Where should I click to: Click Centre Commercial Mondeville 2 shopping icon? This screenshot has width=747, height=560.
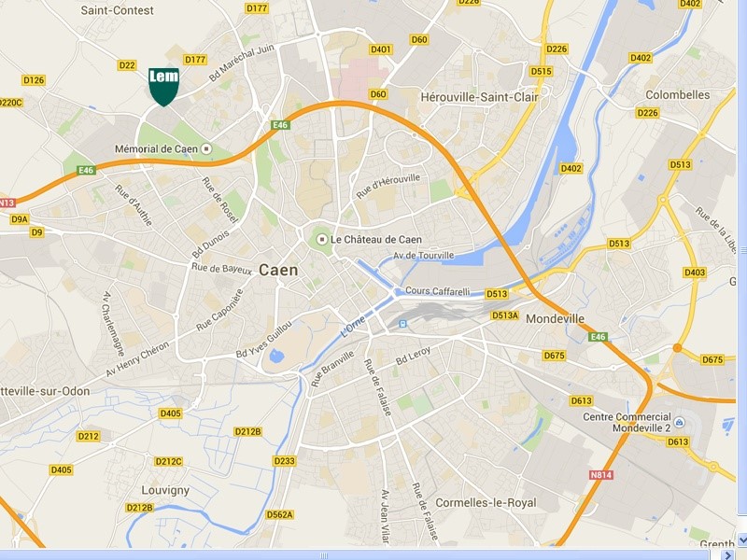click(680, 423)
